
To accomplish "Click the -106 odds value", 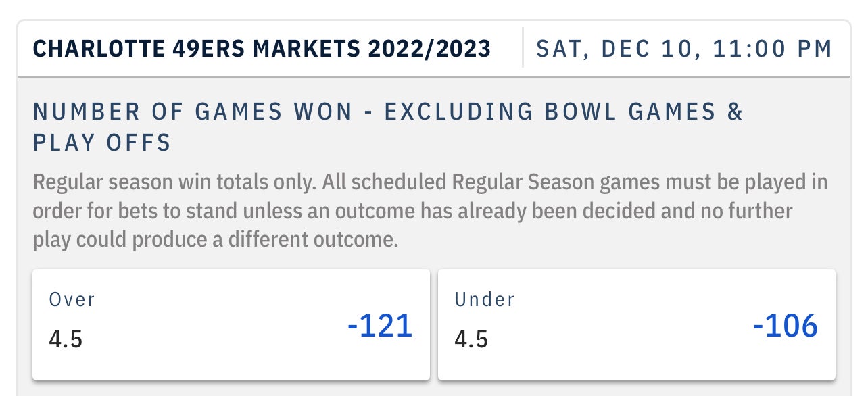I will [785, 326].
